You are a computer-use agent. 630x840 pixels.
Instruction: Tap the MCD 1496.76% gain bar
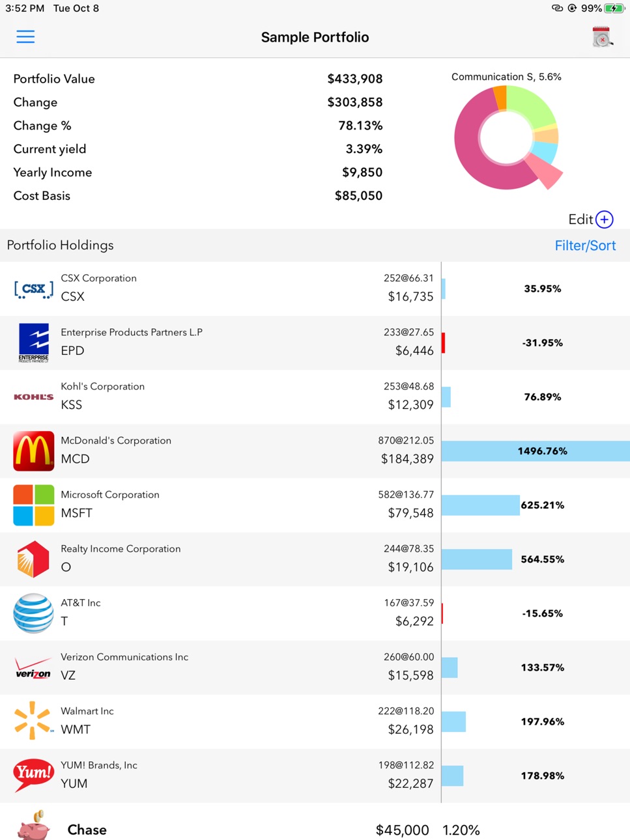[x=536, y=451]
